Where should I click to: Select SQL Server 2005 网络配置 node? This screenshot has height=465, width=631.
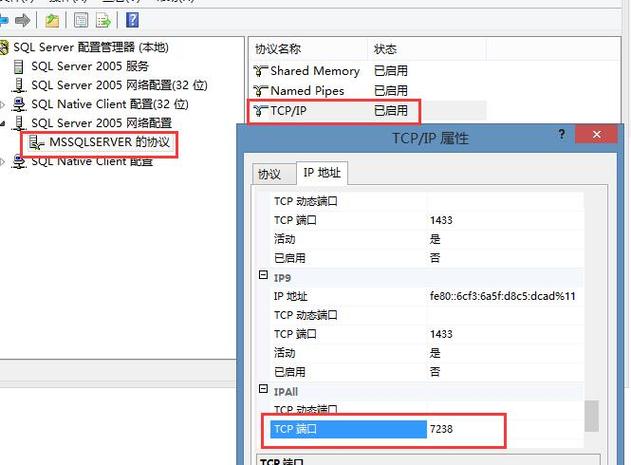coord(101,123)
